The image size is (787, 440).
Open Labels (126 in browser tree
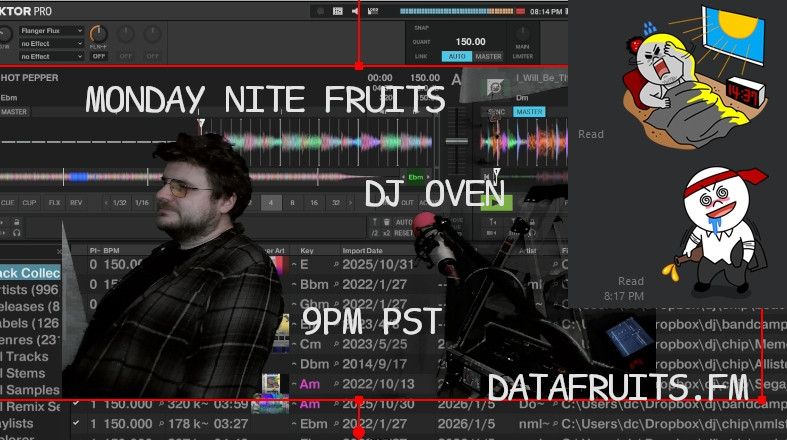pyautogui.click(x=30, y=323)
